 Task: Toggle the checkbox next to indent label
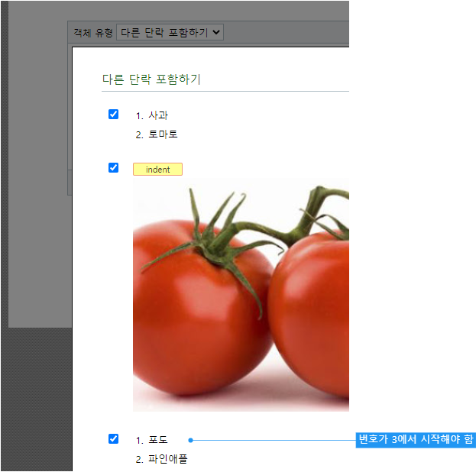[x=114, y=167]
